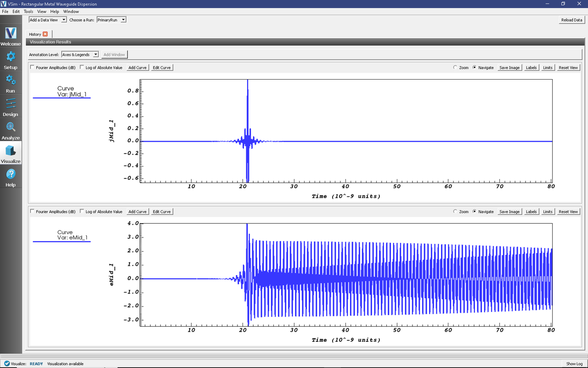Viewport: 588px width, 368px height.
Task: Open the View menu
Action: click(x=41, y=11)
